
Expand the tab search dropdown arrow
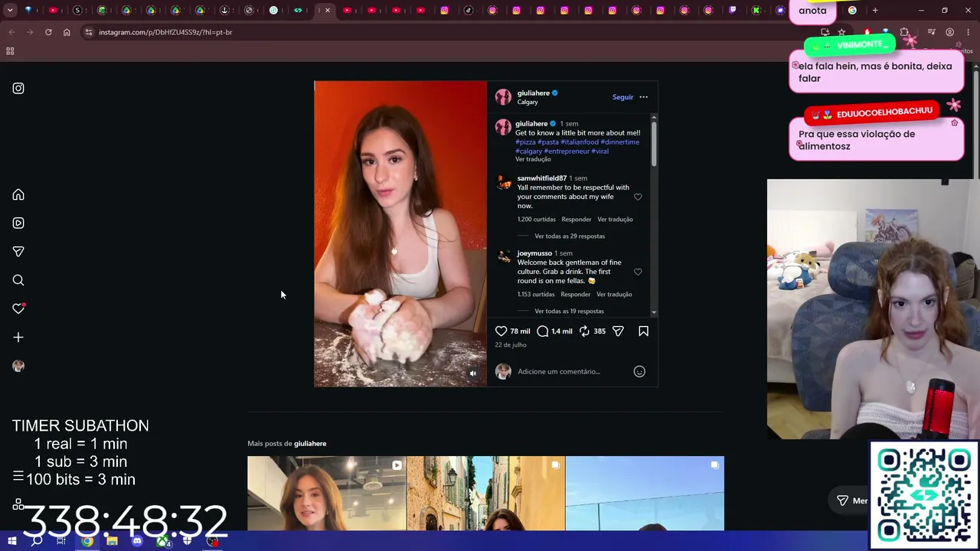click(10, 10)
